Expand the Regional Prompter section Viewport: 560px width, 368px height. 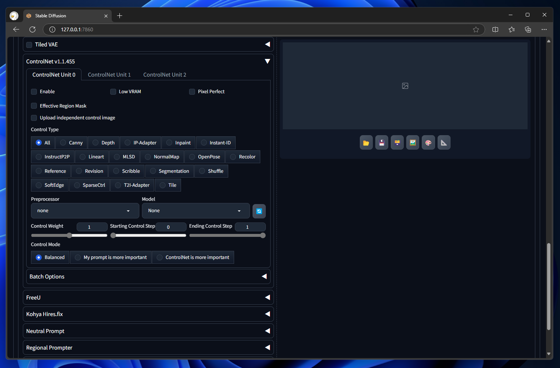coord(148,348)
